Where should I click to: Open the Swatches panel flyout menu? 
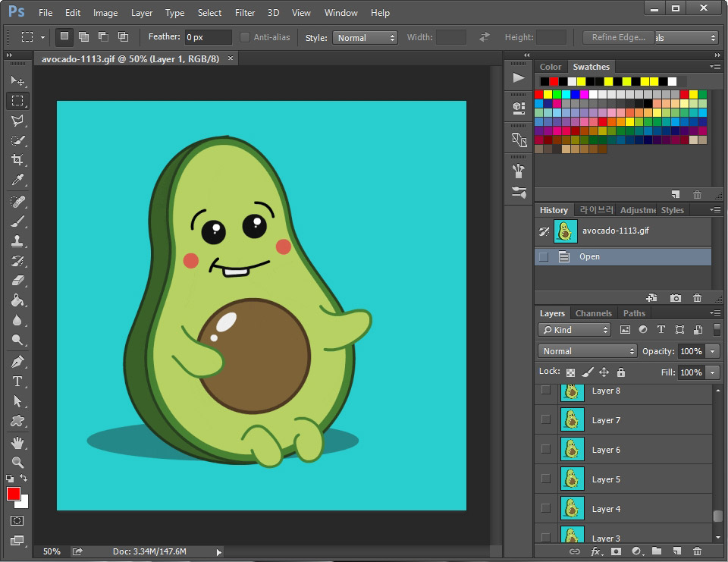715,67
